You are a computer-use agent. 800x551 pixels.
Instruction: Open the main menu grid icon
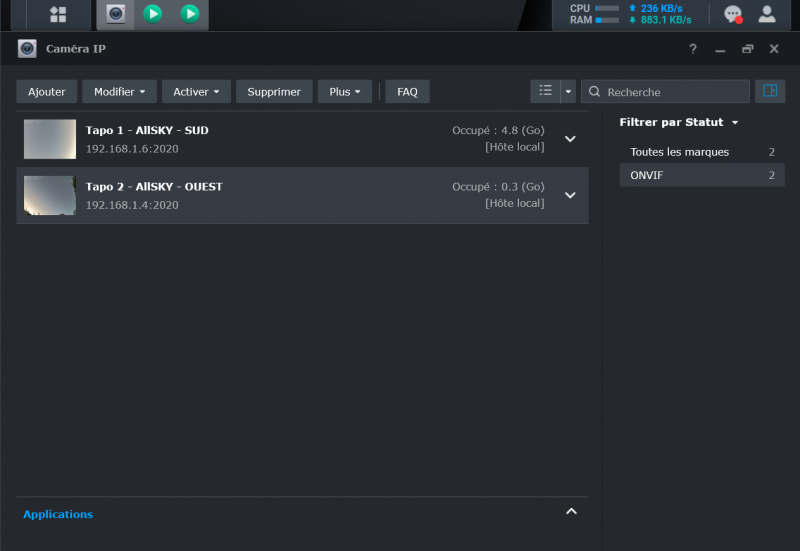click(x=58, y=14)
